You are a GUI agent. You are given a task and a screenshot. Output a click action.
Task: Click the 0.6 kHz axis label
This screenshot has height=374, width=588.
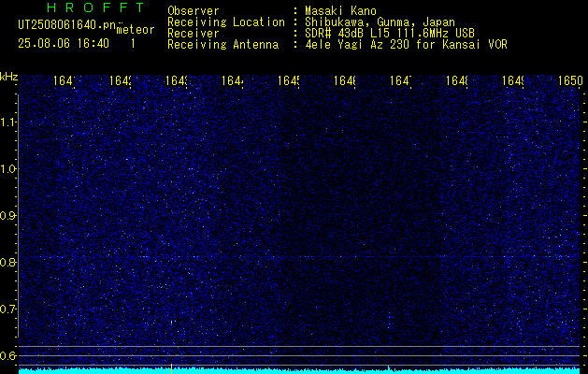coord(7,355)
